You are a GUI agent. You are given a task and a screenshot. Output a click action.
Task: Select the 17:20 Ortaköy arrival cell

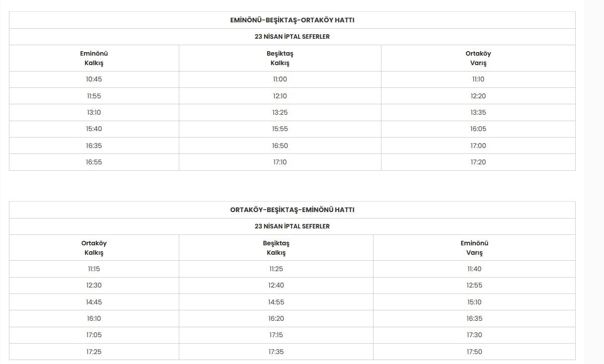click(478, 162)
